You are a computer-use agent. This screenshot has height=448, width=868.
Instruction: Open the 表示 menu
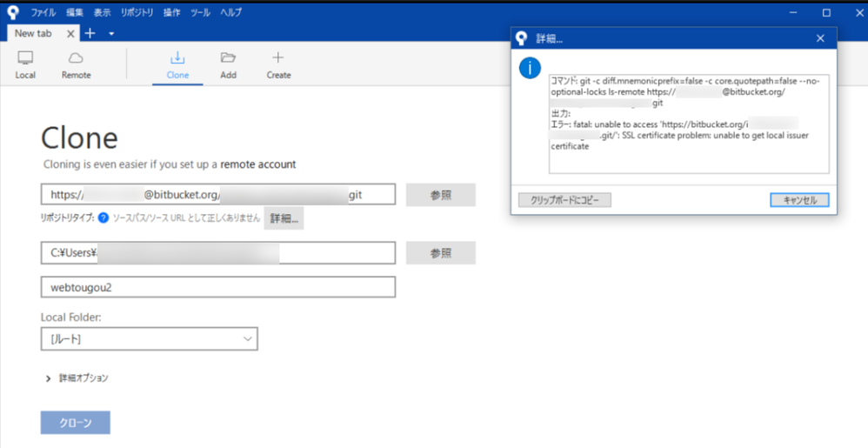pyautogui.click(x=102, y=12)
